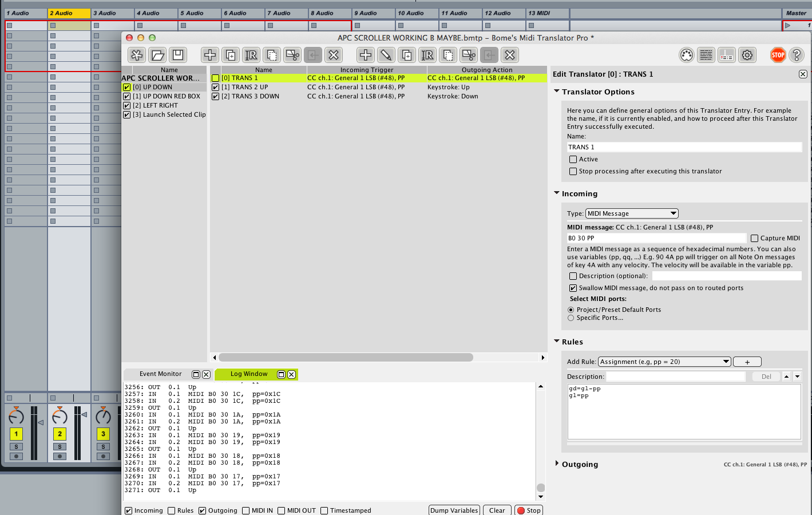Click the Dump Variables button
812x515 pixels.
click(x=454, y=510)
